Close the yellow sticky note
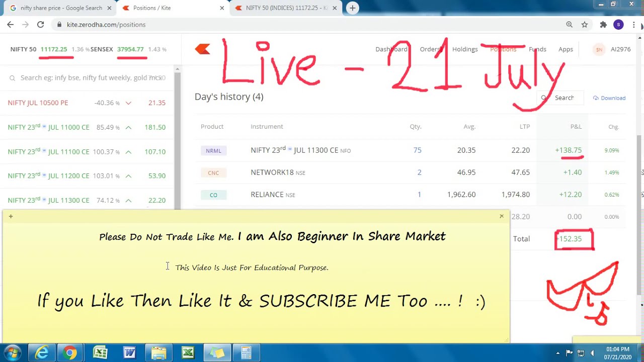 coord(502,216)
